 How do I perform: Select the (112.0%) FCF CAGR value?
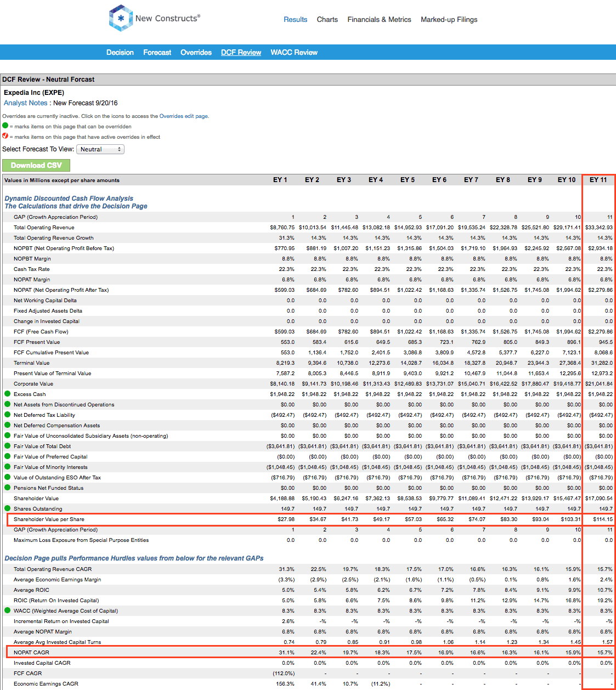click(284, 674)
